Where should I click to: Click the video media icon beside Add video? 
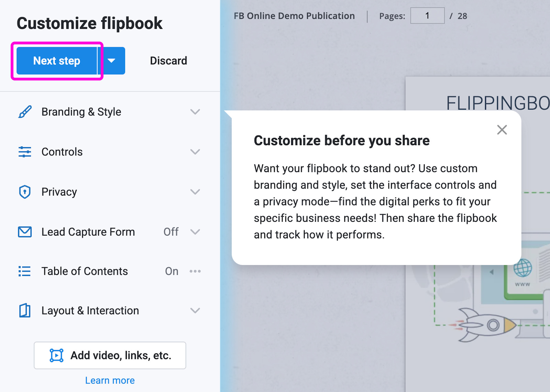pos(57,355)
